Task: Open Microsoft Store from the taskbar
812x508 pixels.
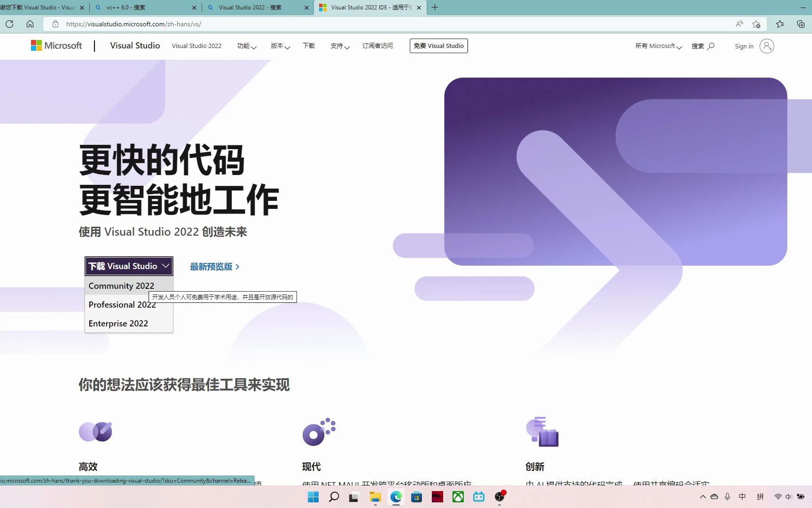Action: pyautogui.click(x=416, y=497)
